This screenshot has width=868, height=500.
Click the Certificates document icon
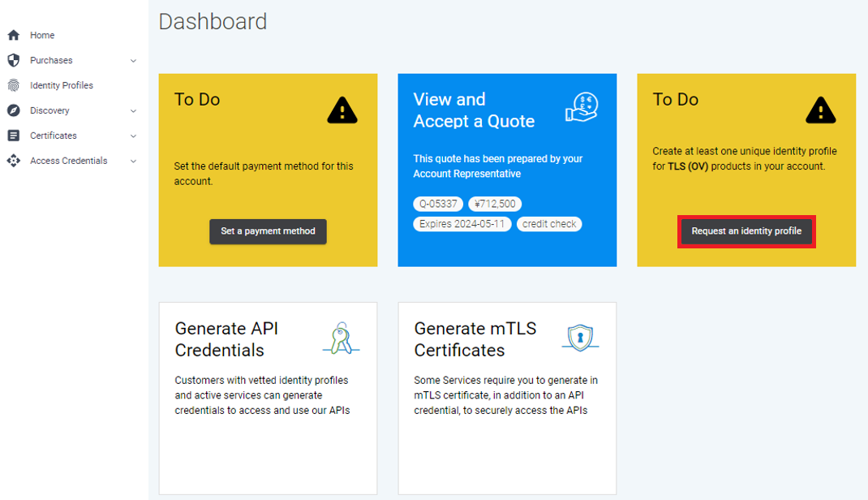point(13,136)
